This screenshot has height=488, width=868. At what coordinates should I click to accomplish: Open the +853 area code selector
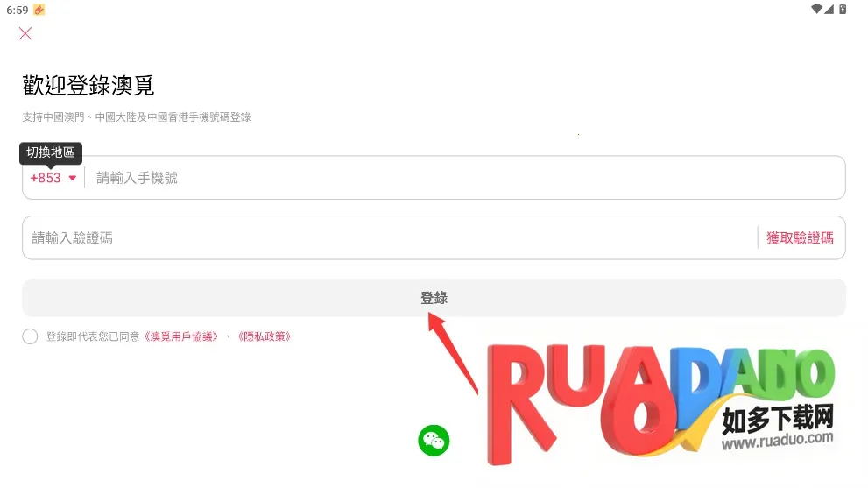53,178
